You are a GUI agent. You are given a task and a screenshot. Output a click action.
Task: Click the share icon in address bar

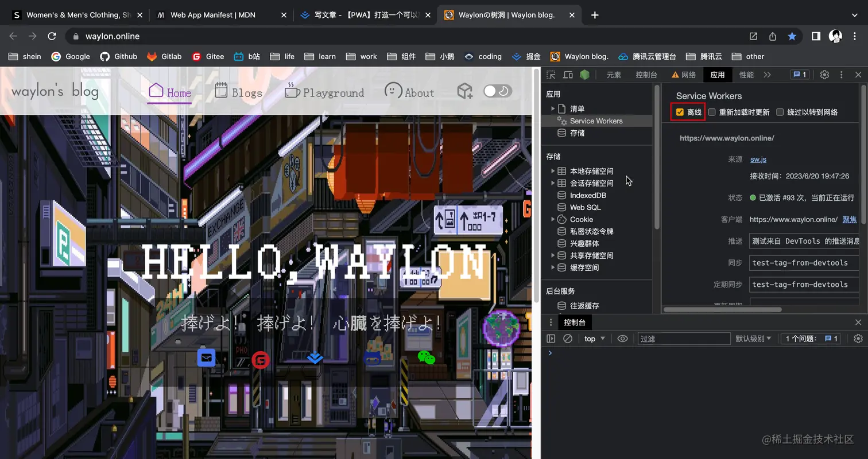pyautogui.click(x=773, y=36)
